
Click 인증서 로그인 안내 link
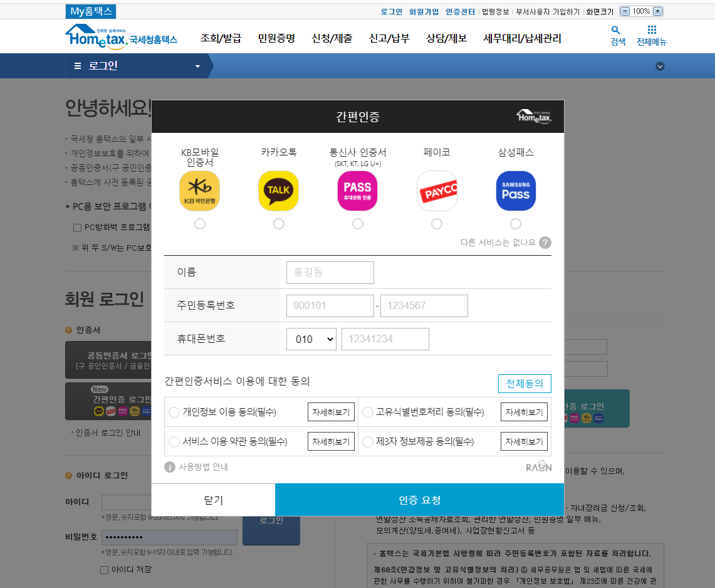click(x=108, y=433)
